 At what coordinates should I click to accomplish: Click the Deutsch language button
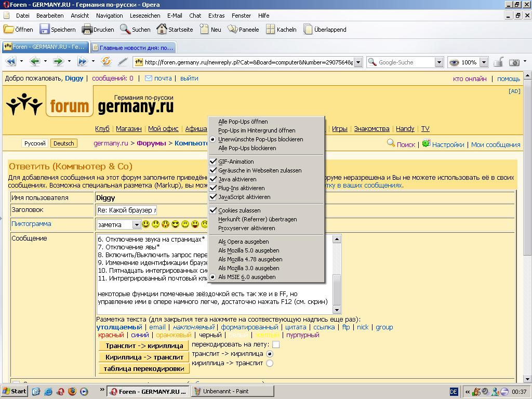tap(64, 143)
